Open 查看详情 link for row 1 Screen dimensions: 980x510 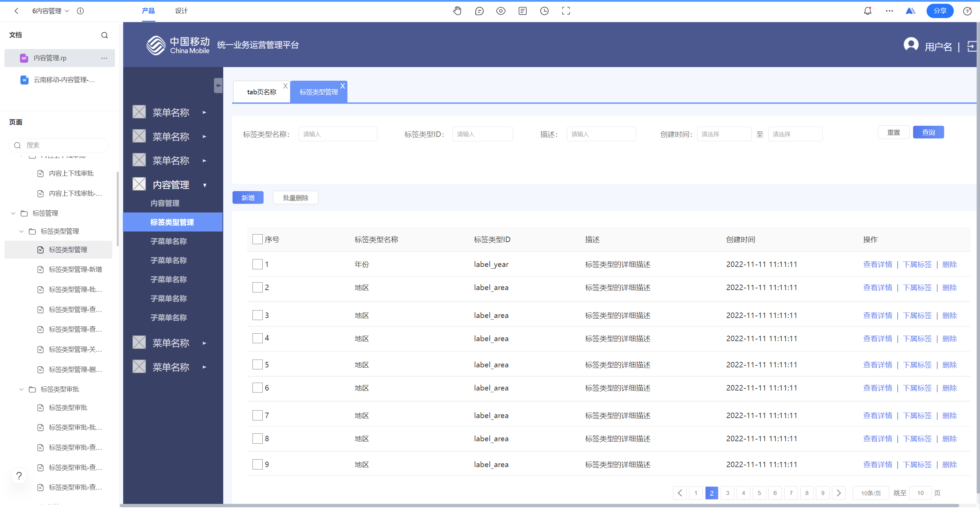pos(878,265)
